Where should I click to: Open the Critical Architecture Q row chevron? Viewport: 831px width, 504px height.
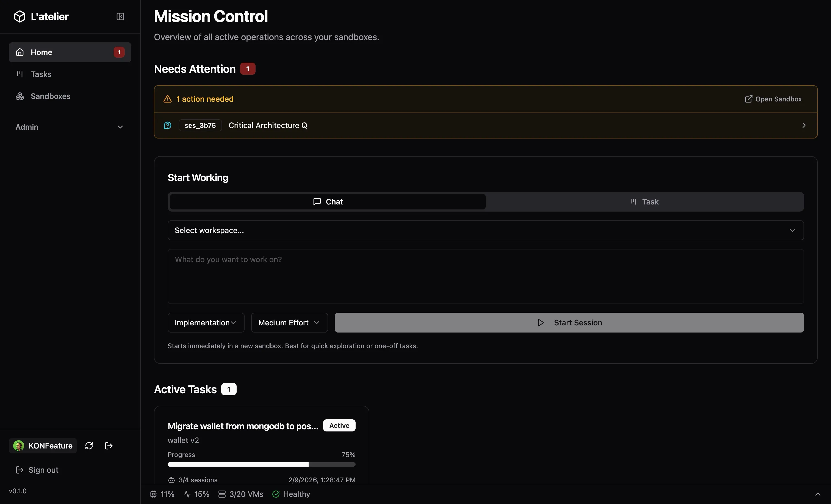pos(804,125)
